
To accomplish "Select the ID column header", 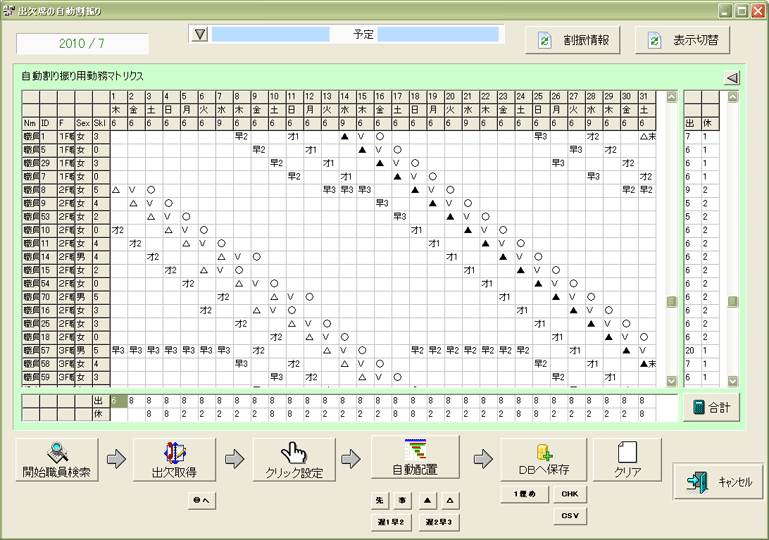I will [x=48, y=123].
